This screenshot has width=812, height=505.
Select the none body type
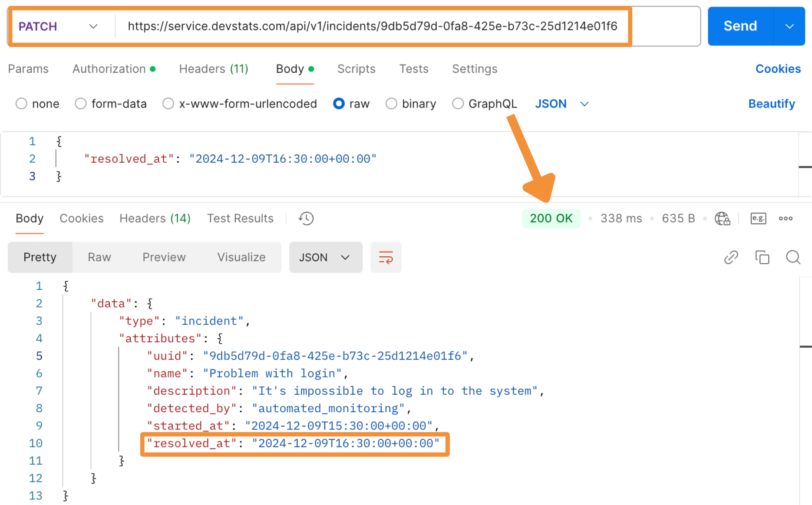tap(37, 104)
